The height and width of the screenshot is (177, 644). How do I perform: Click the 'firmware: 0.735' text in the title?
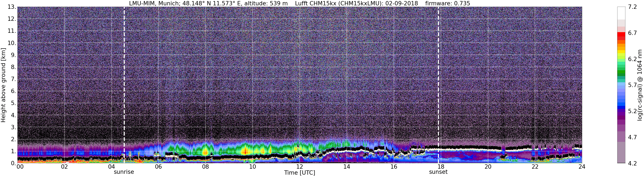tap(448, 3)
